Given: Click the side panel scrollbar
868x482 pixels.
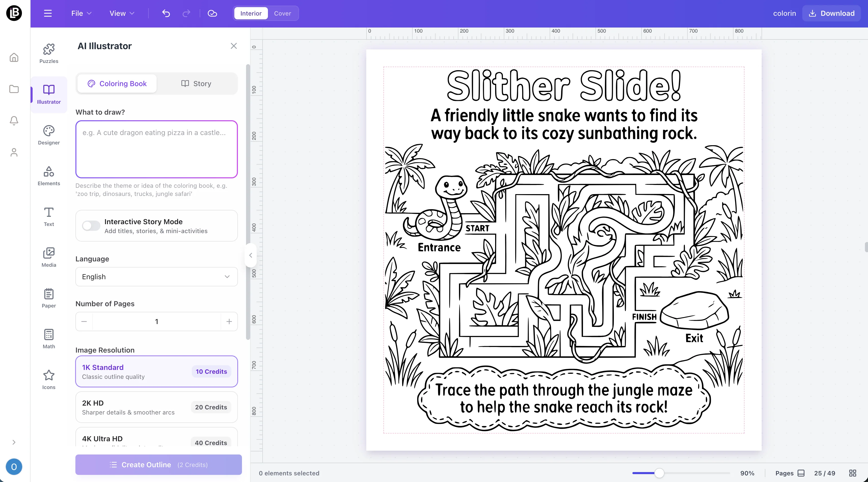Looking at the screenshot, I should coord(248,202).
